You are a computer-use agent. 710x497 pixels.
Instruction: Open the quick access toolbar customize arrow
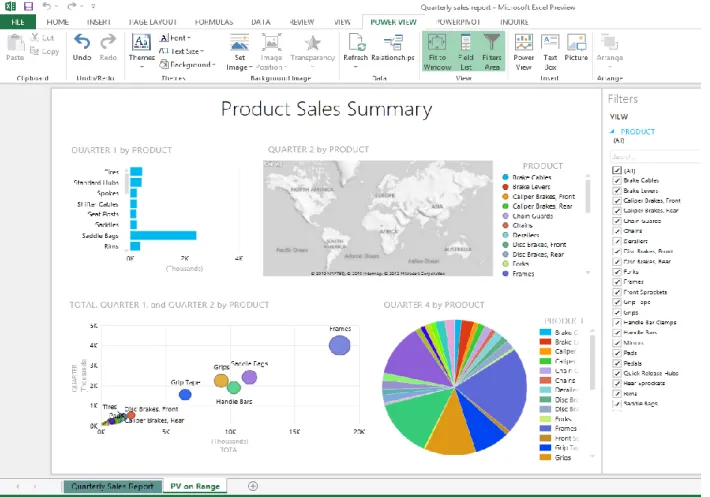coord(93,6)
